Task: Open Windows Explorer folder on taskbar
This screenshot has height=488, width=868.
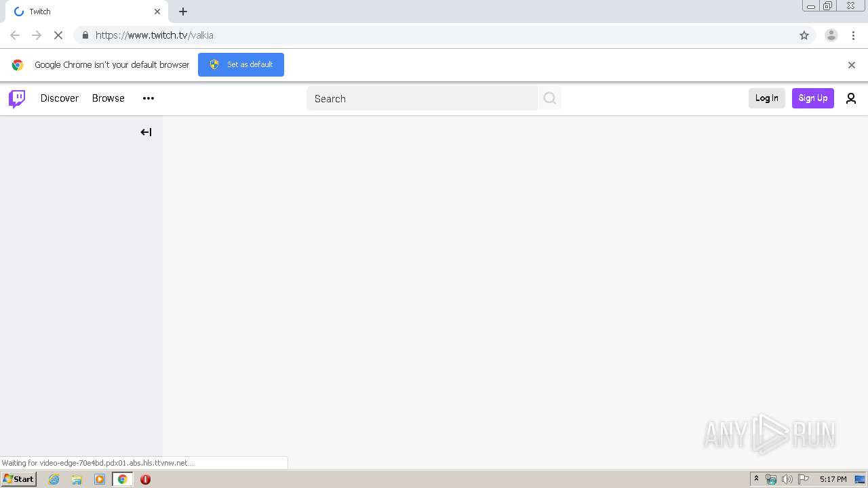Action: click(77, 479)
